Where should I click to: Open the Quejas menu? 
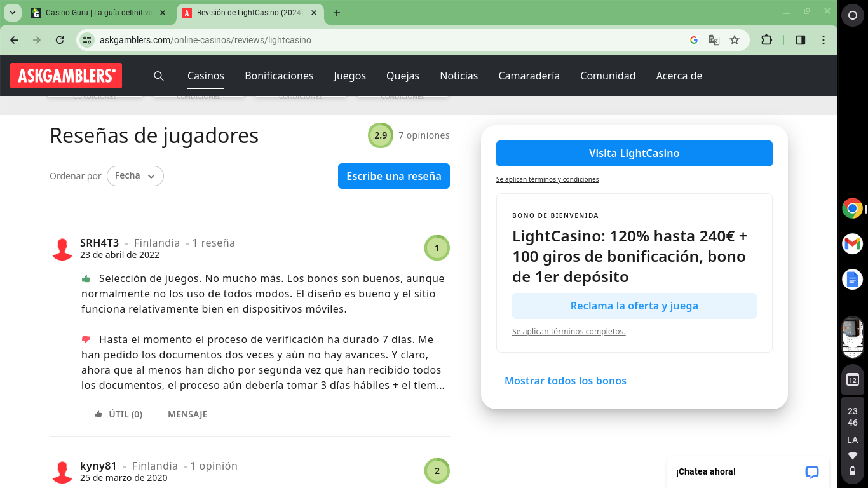tap(403, 76)
